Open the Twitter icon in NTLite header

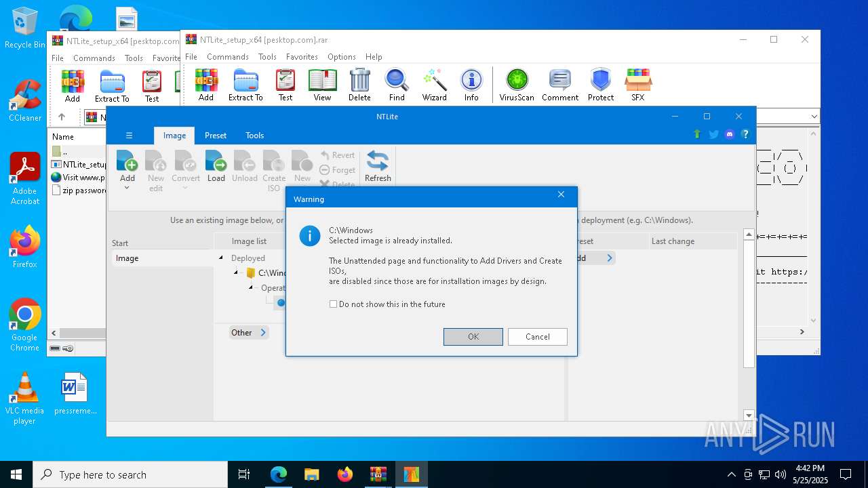[713, 134]
